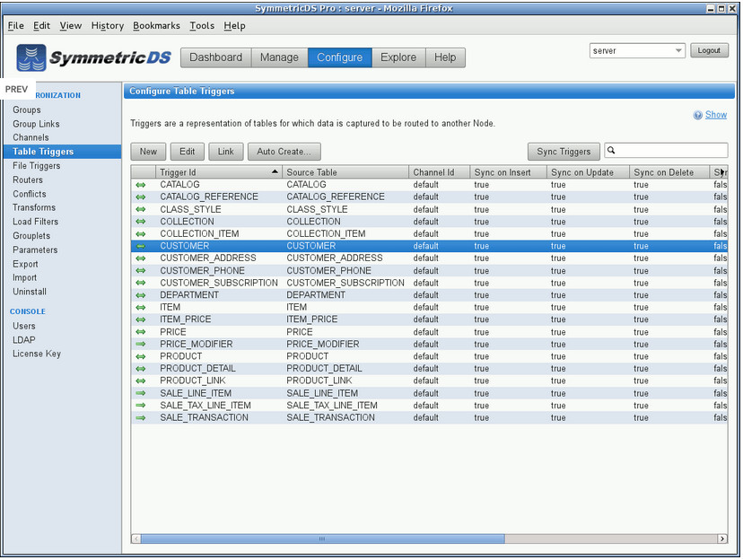Open License Key in the sidebar
Screen dimensions: 743x560
click(37, 354)
